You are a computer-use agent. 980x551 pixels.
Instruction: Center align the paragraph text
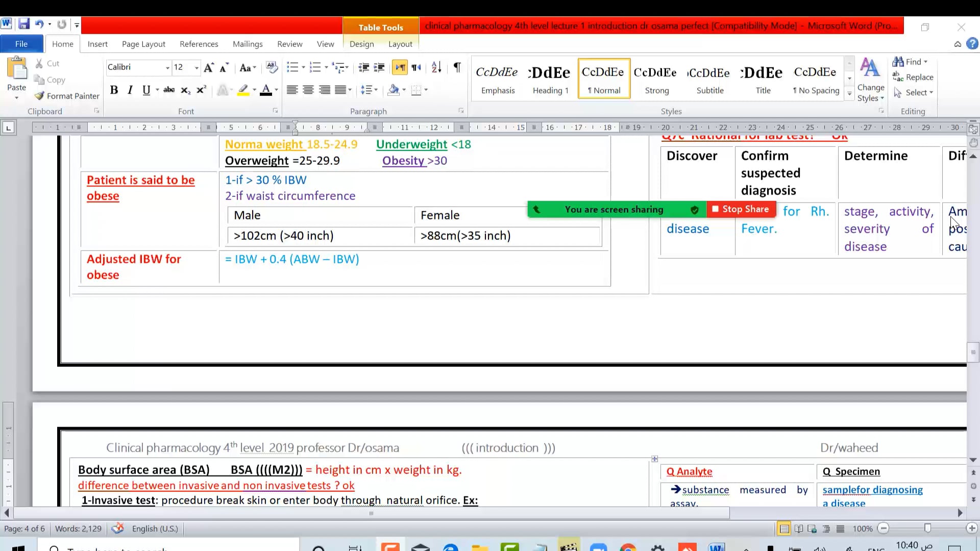(x=308, y=90)
